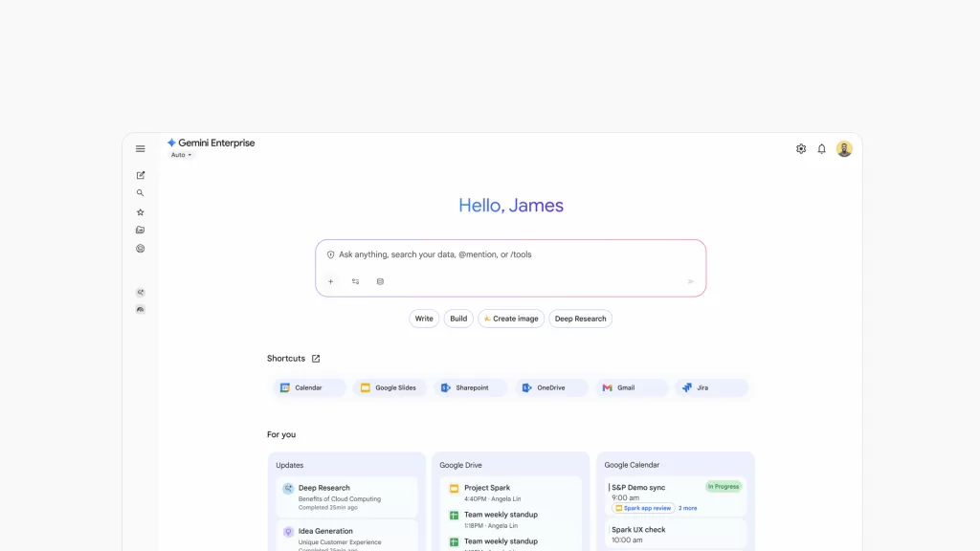
Task: Open the user profile avatar menu
Action: [844, 149]
